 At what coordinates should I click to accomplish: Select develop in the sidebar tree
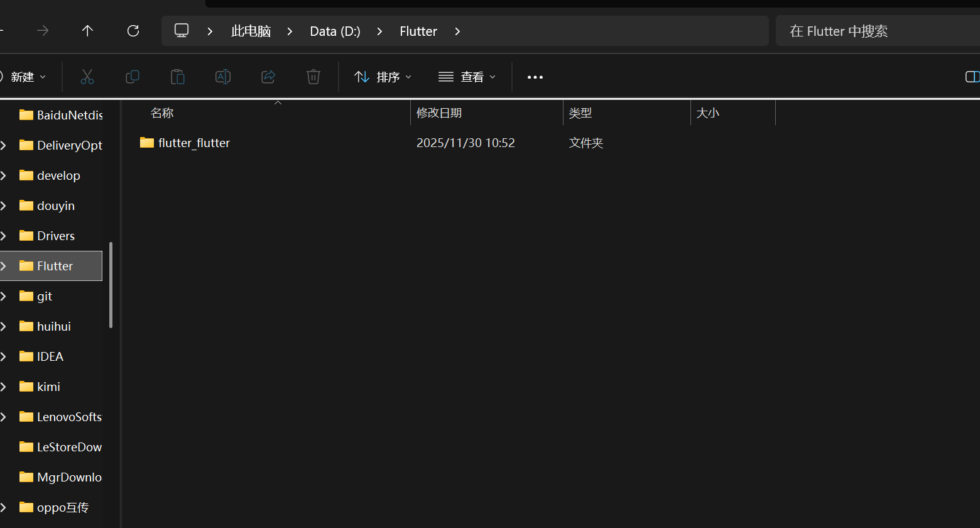58,175
